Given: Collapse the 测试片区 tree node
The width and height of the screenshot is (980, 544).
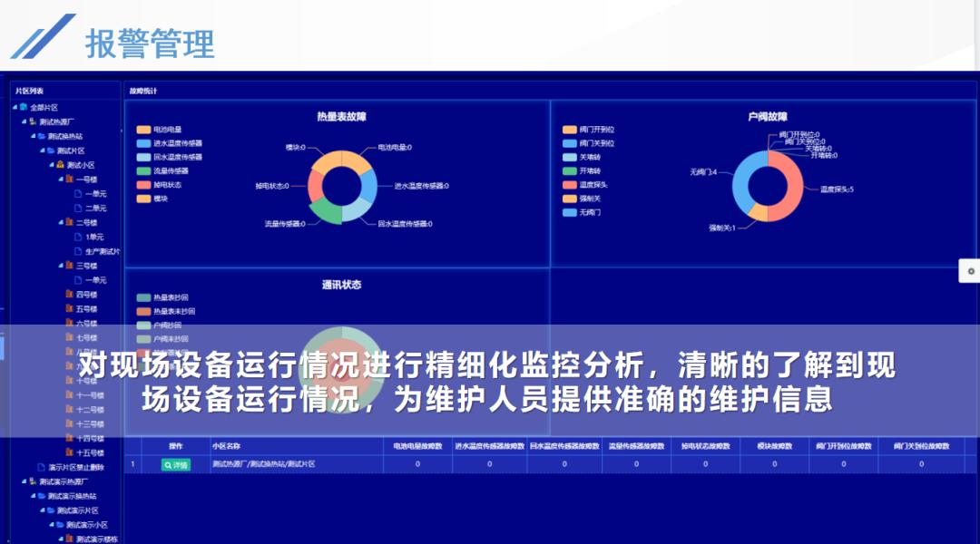Looking at the screenshot, I should pos(44,151).
